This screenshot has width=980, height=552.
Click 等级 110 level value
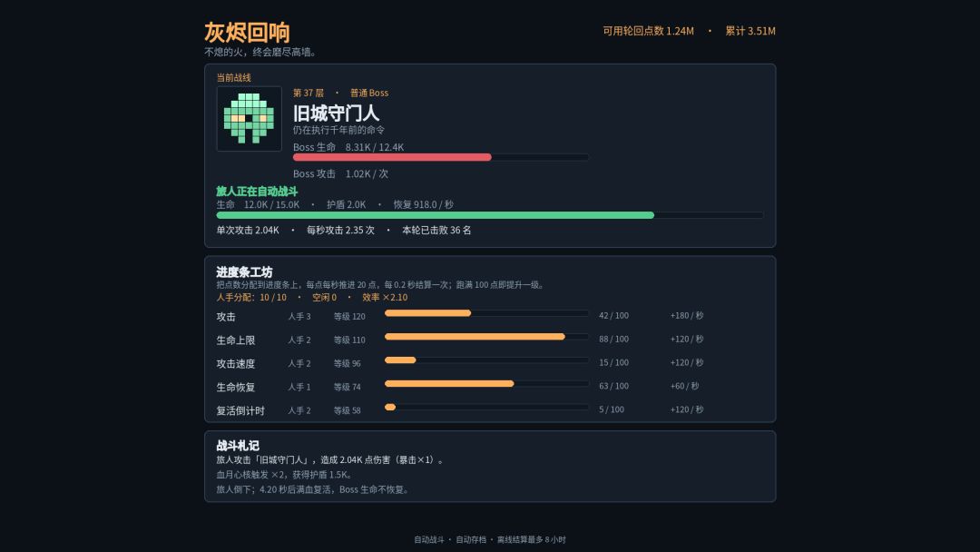pos(349,340)
